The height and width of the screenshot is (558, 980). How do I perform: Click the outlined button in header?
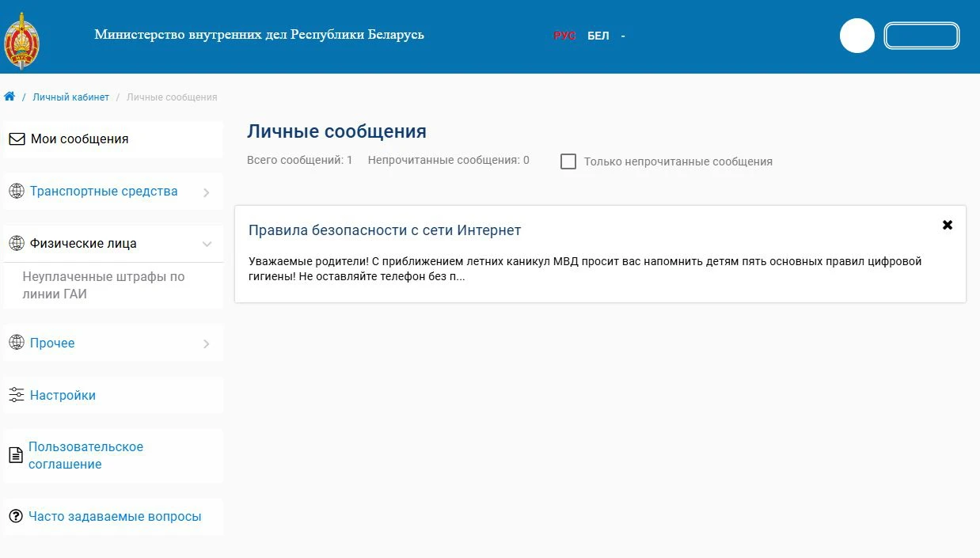pyautogui.click(x=921, y=36)
